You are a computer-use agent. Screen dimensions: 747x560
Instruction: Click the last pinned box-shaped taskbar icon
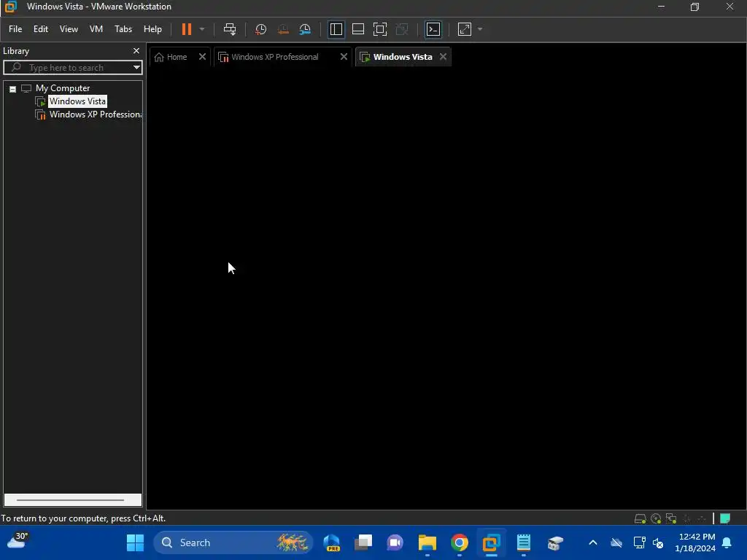(555, 542)
